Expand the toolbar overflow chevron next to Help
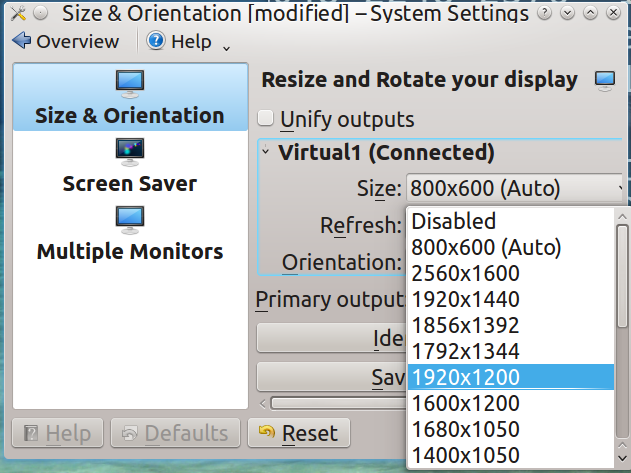 pos(226,46)
